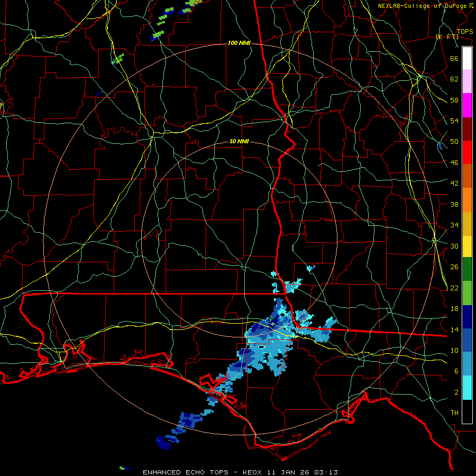Select the bright red legend color band
This screenshot has width=476, height=476.
[x=467, y=152]
